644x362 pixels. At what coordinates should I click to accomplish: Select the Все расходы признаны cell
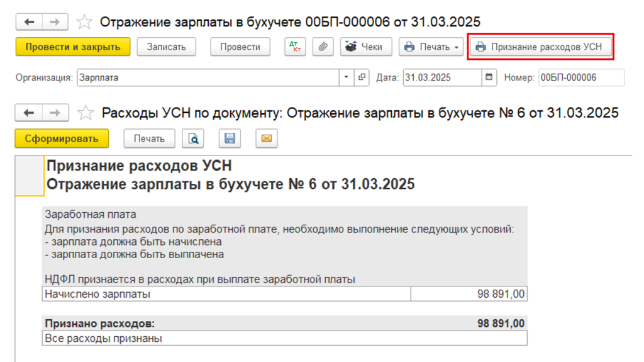pyautogui.click(x=285, y=339)
